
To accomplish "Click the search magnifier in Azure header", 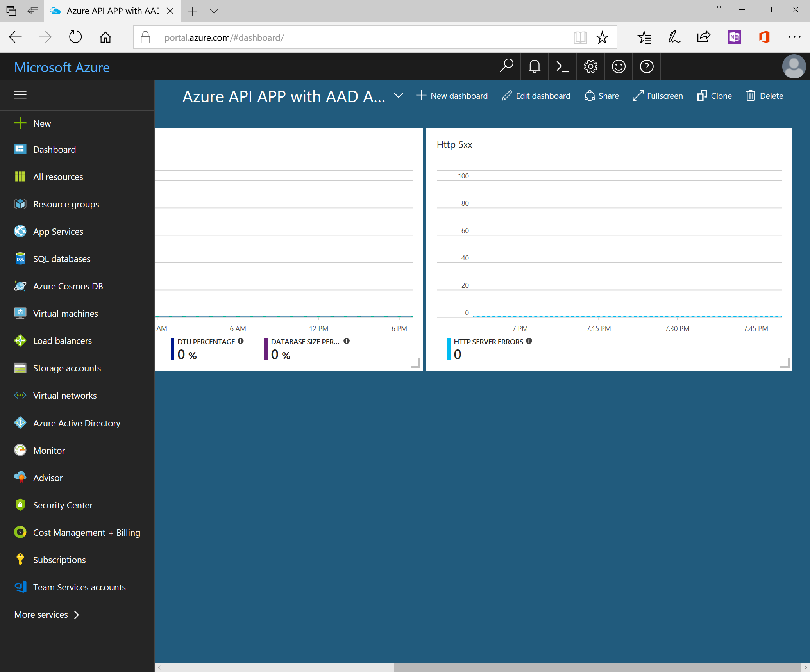I will point(506,66).
